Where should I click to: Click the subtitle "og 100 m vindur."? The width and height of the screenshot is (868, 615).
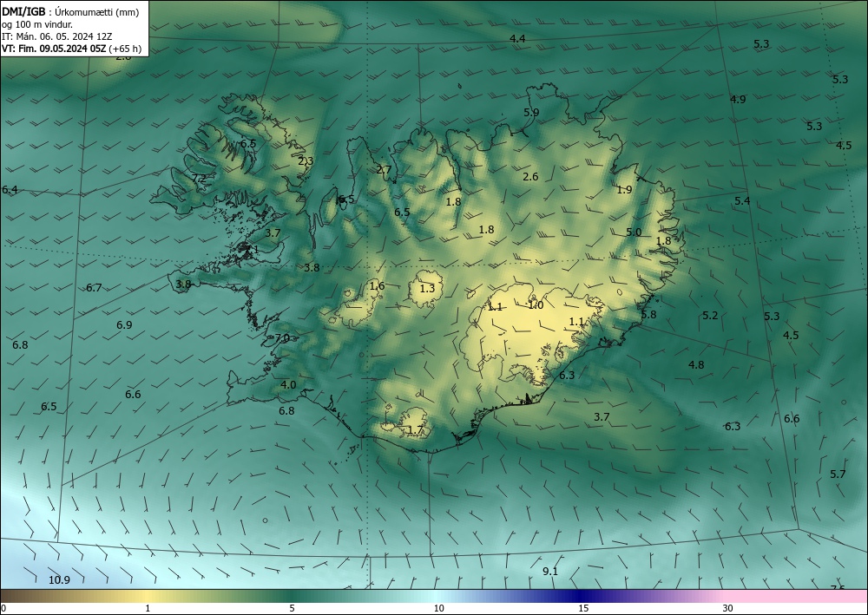pos(37,24)
